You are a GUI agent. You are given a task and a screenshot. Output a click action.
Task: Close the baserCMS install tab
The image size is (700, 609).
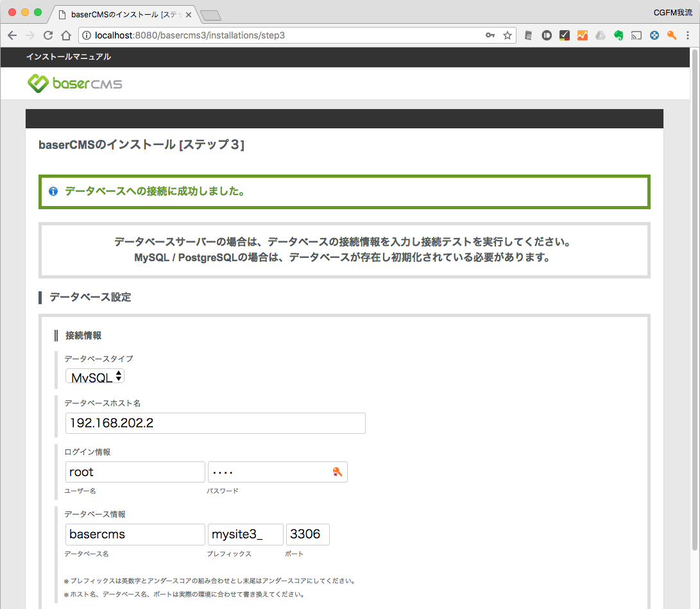click(x=189, y=15)
